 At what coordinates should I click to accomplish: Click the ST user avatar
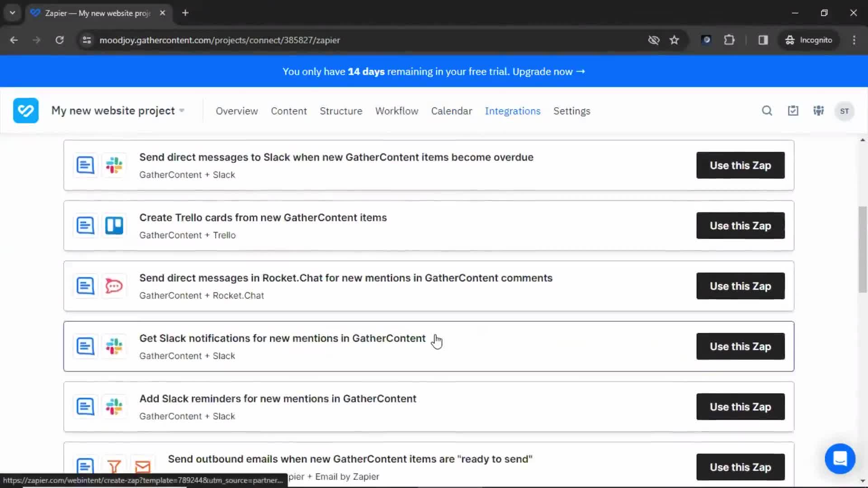tap(844, 111)
